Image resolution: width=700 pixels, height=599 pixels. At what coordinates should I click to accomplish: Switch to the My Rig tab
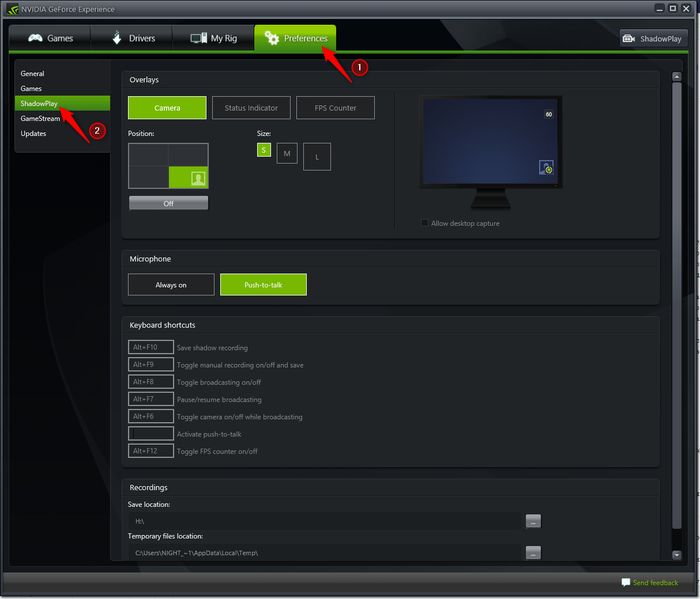pos(213,39)
